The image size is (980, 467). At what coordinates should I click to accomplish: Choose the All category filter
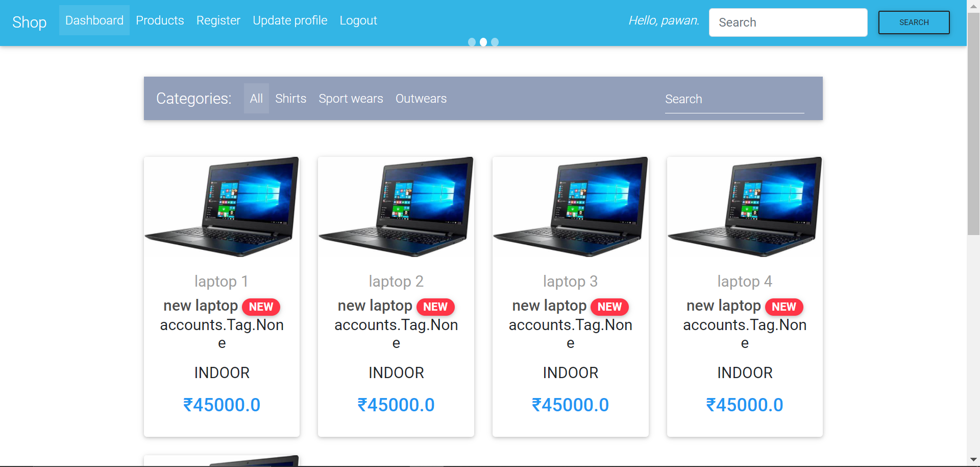(256, 99)
